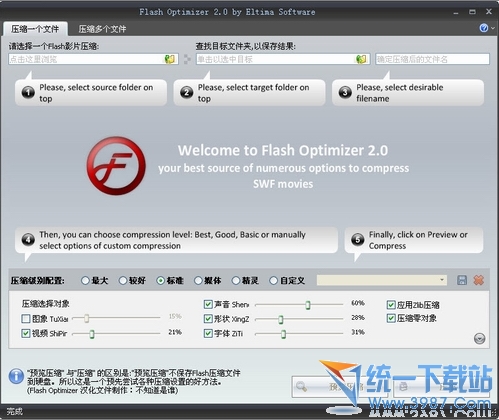Click the 21% video value
499x420 pixels.
tap(175, 332)
